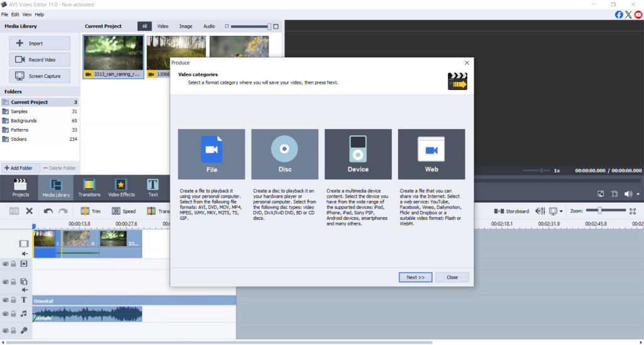Select the Samples folder
This screenshot has width=644, height=345.
pos(40,111)
